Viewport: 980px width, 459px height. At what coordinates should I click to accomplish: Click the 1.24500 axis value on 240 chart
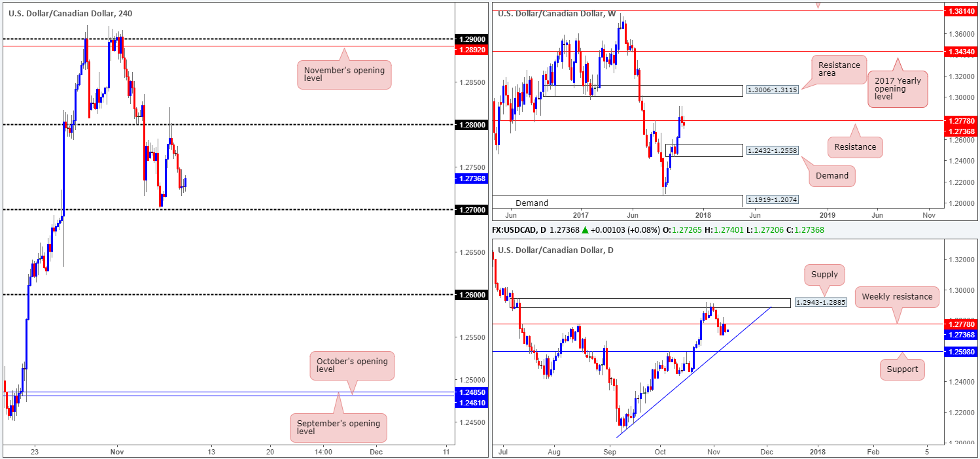(x=471, y=422)
